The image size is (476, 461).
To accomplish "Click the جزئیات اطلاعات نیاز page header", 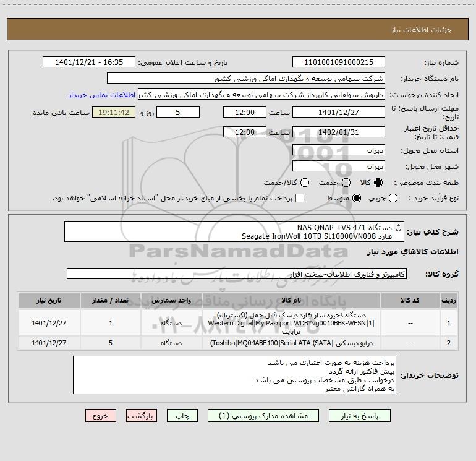I will click(x=421, y=30).
